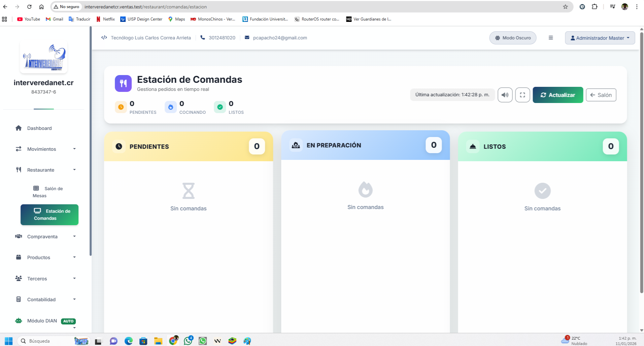
Task: Mute the comandas sound alert speaker icon
Action: (x=505, y=95)
